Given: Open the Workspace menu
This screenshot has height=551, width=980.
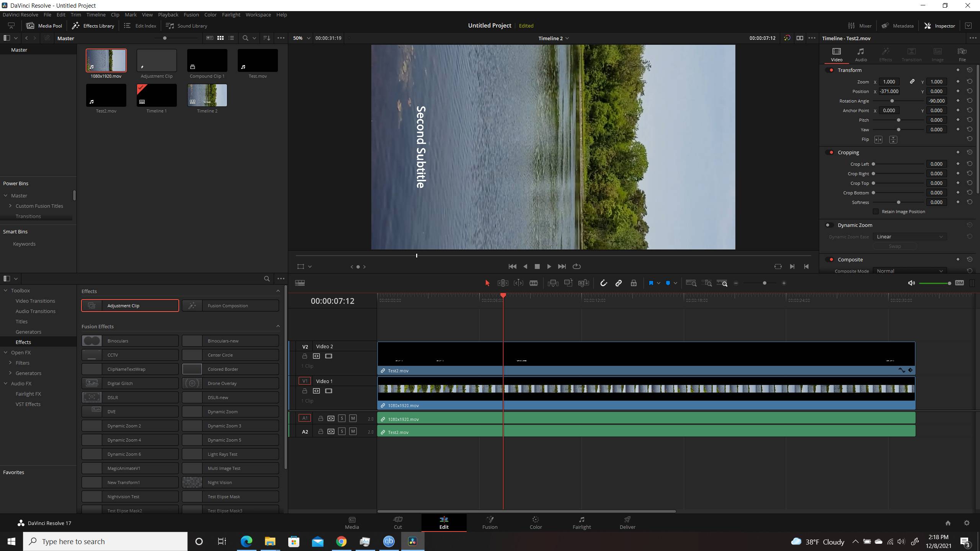Looking at the screenshot, I should pos(258,15).
